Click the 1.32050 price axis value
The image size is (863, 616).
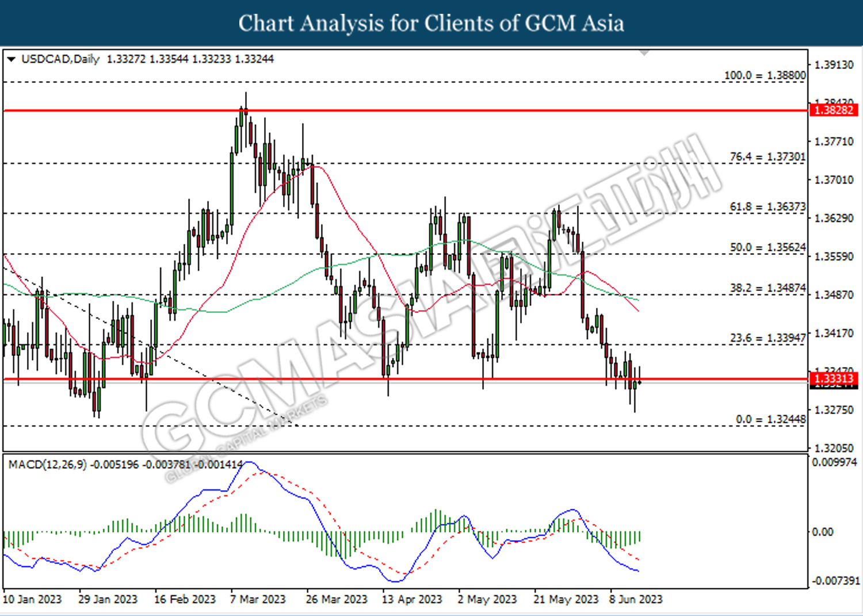[x=834, y=448]
